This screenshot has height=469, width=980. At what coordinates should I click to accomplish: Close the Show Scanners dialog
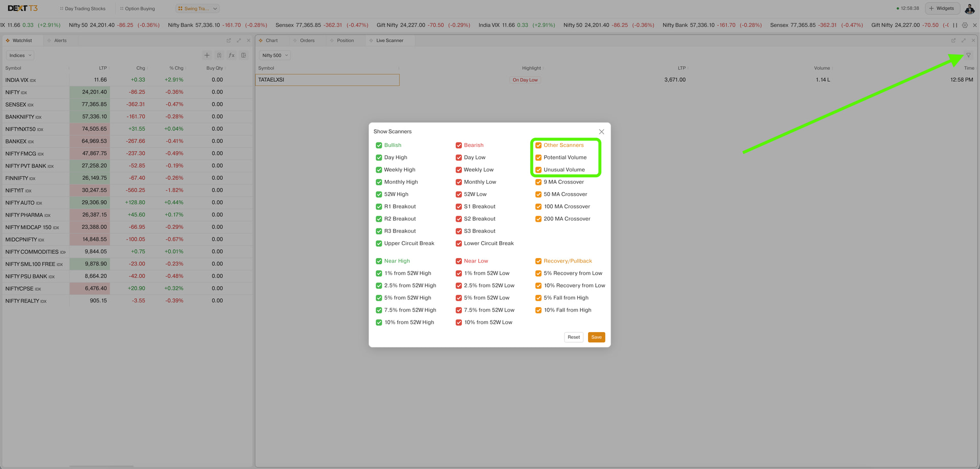tap(601, 132)
